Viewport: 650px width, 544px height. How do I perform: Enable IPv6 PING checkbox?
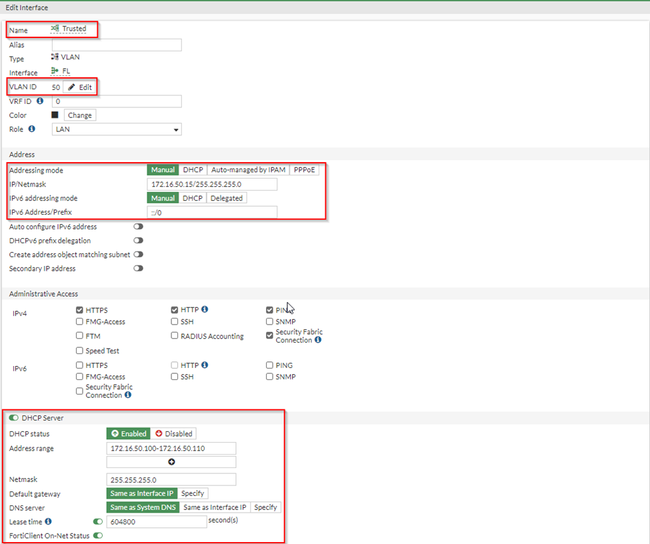[x=269, y=365]
